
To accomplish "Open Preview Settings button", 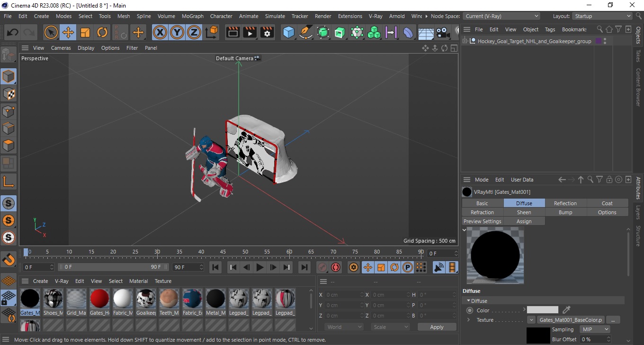I will click(x=482, y=221).
